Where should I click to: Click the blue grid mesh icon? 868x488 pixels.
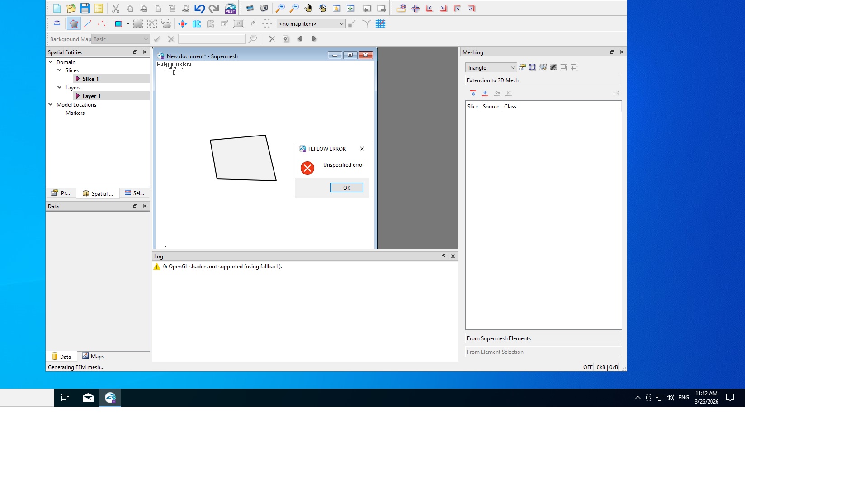380,24
